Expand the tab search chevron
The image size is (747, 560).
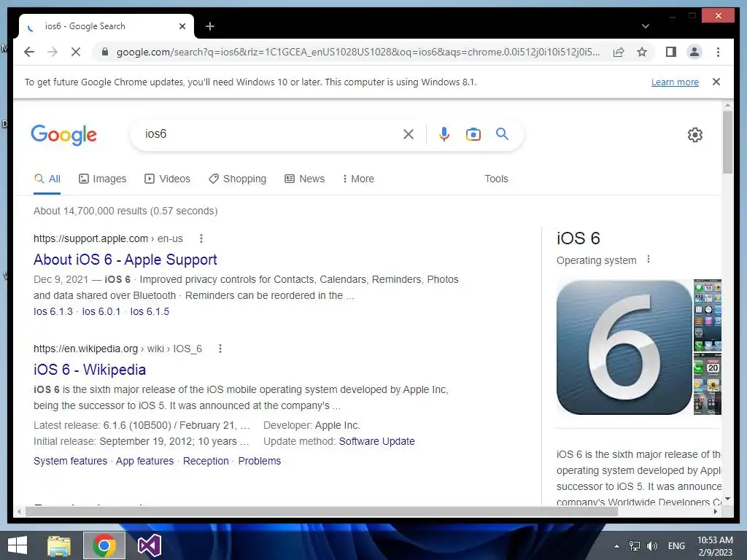point(645,26)
